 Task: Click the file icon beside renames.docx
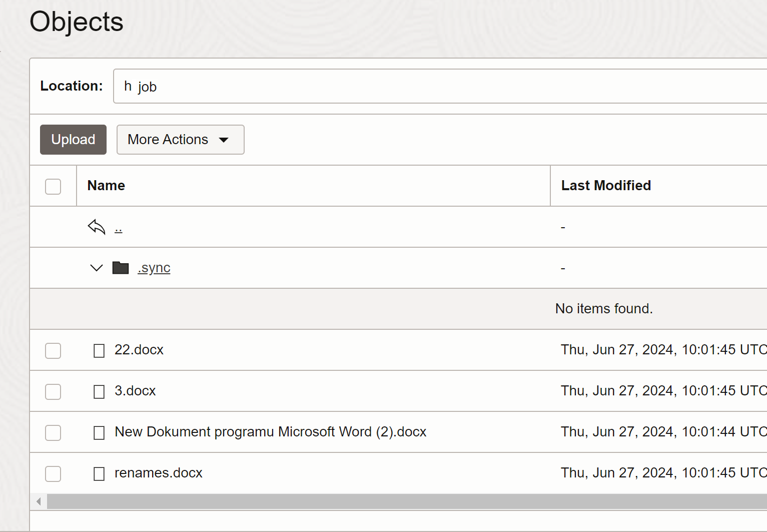click(99, 473)
